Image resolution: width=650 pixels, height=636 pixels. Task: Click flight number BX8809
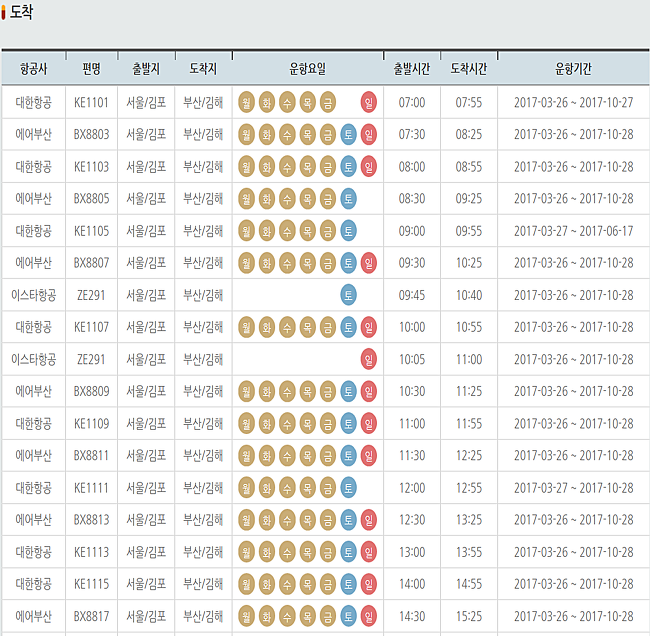(91, 391)
